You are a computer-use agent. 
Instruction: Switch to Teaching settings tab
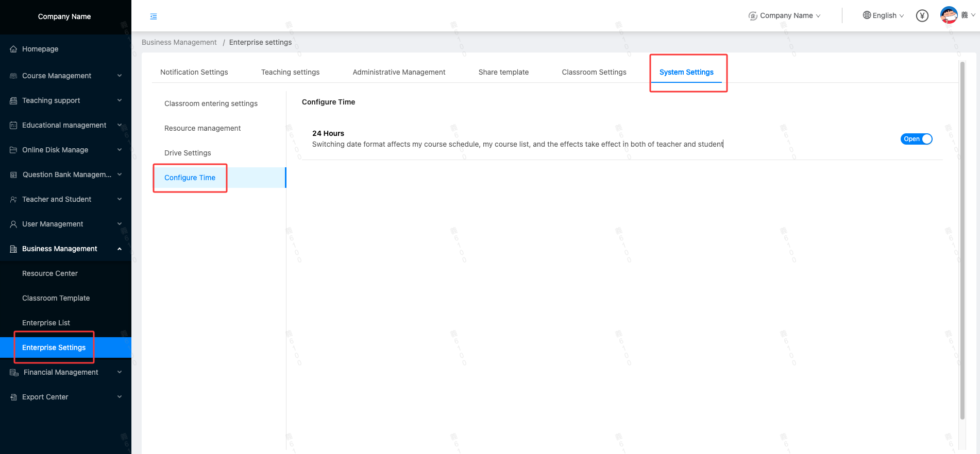point(290,72)
